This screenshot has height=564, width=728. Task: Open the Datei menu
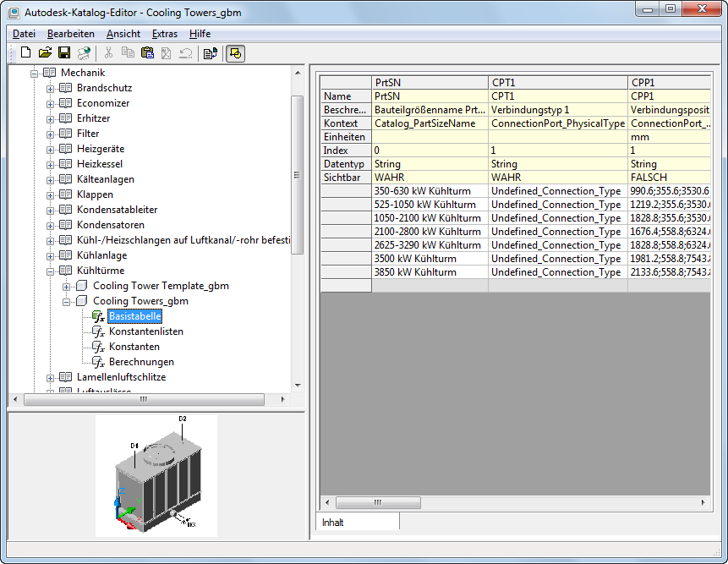tap(25, 34)
